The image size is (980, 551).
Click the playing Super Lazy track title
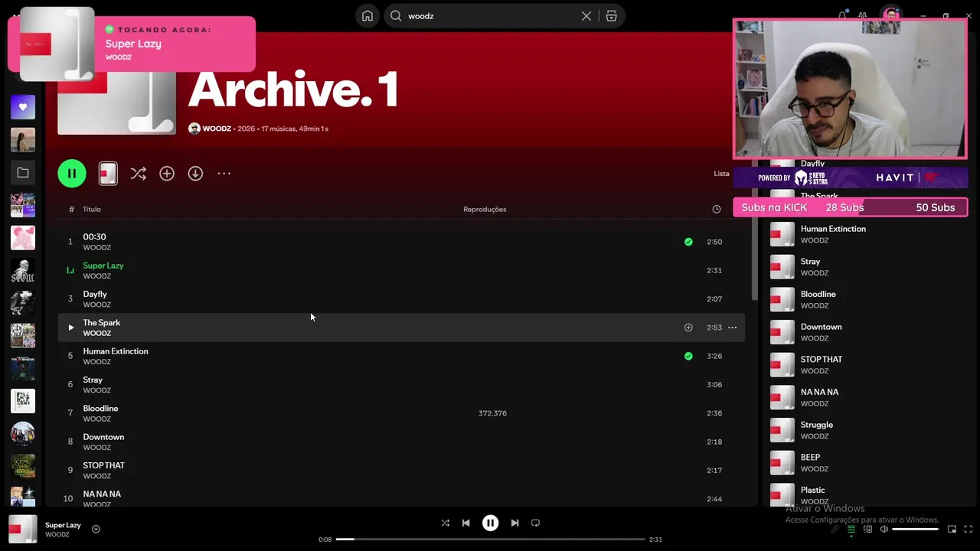click(103, 266)
